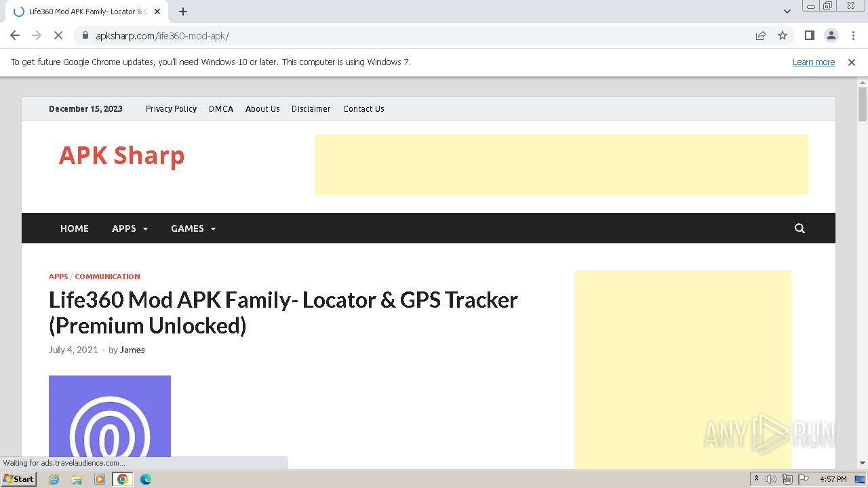This screenshot has height=488, width=868.
Task: Click the scrollbar up arrow
Action: coord(863,83)
